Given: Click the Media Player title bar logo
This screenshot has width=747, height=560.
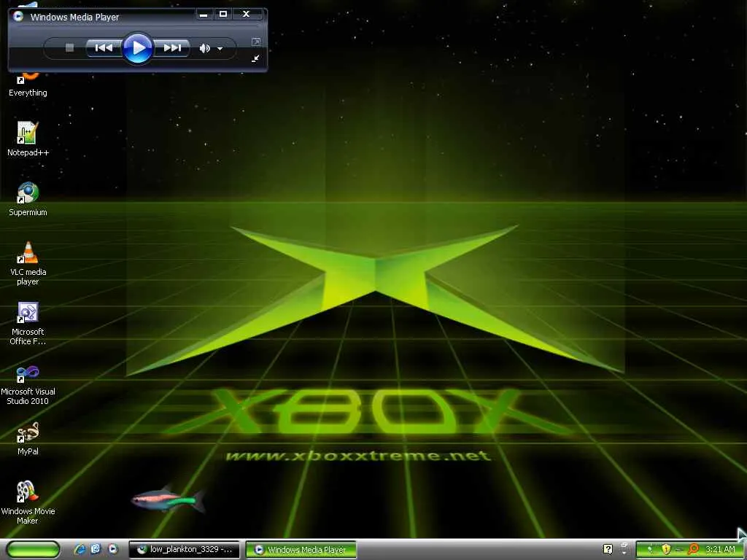Looking at the screenshot, I should 18,16.
